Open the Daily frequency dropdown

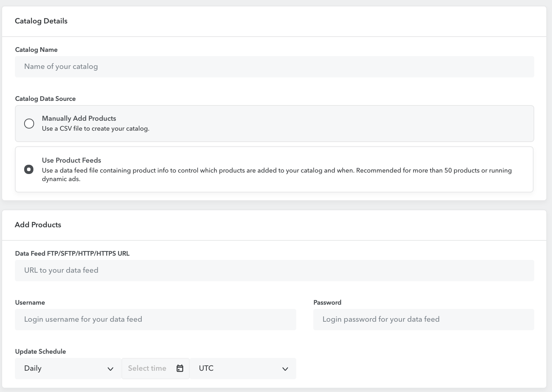(68, 368)
